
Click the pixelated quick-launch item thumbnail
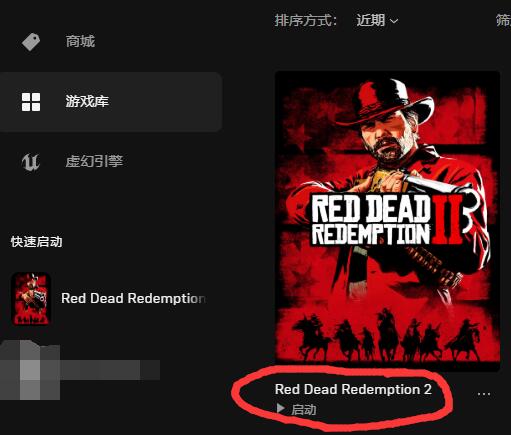click(30, 370)
